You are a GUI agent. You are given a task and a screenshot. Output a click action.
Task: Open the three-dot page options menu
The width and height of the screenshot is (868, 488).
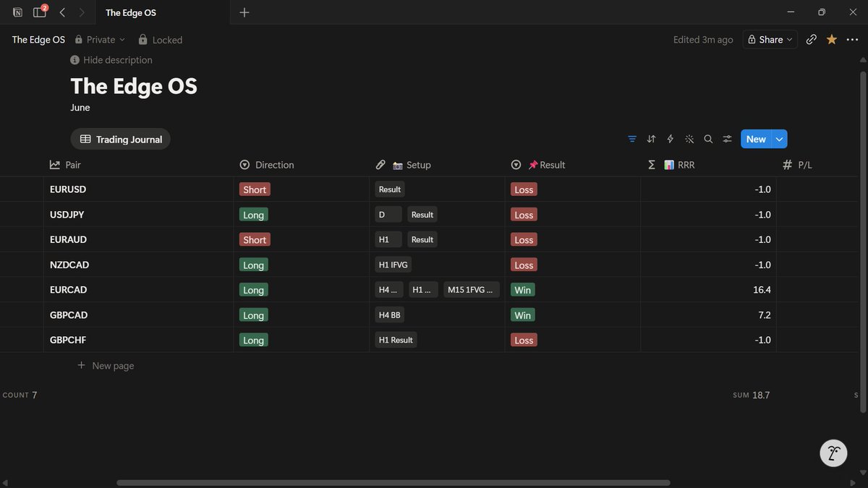[851, 40]
